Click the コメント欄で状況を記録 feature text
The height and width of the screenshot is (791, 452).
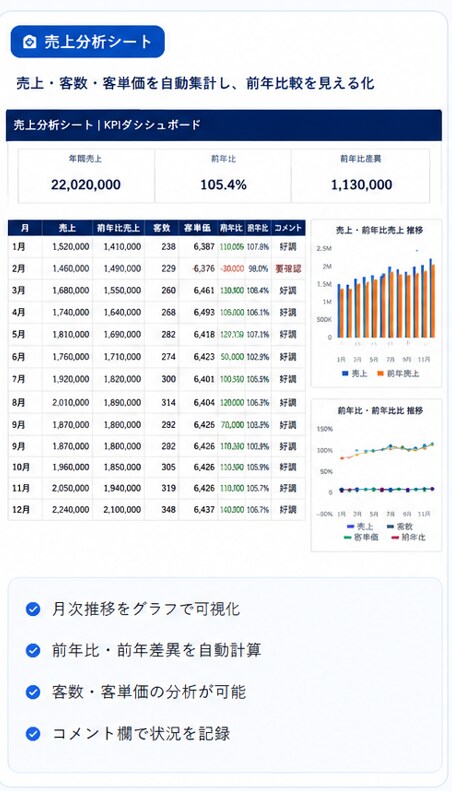[x=141, y=733]
